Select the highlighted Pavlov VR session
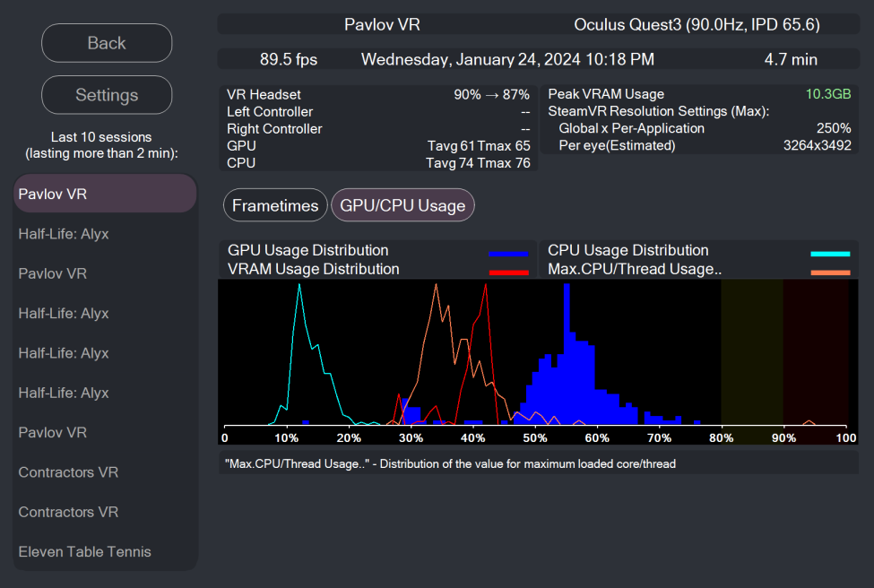 [105, 194]
